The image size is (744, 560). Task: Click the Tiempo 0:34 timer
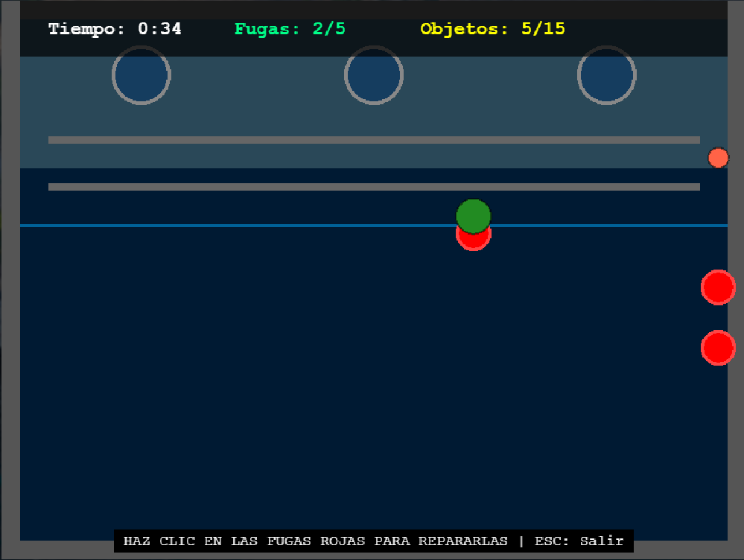click(115, 29)
